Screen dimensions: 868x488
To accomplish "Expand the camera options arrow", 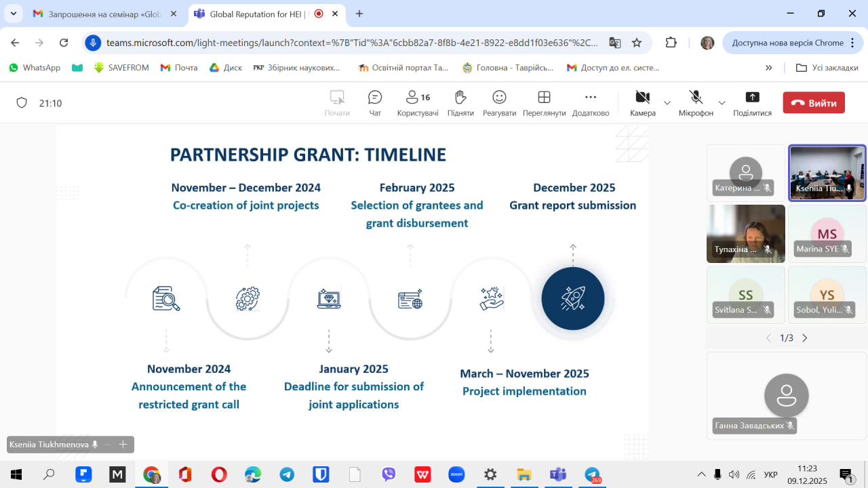I will (667, 103).
